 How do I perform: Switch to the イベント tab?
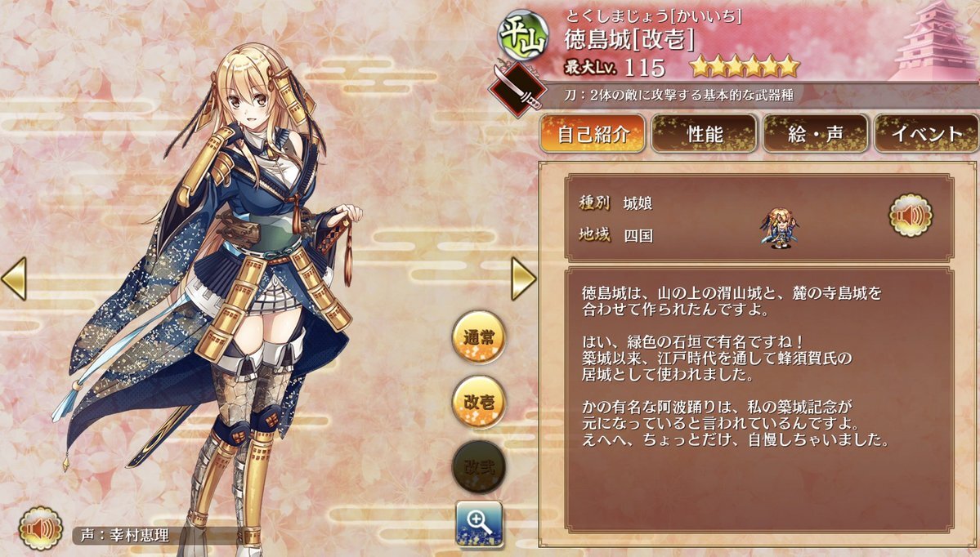[x=926, y=134]
